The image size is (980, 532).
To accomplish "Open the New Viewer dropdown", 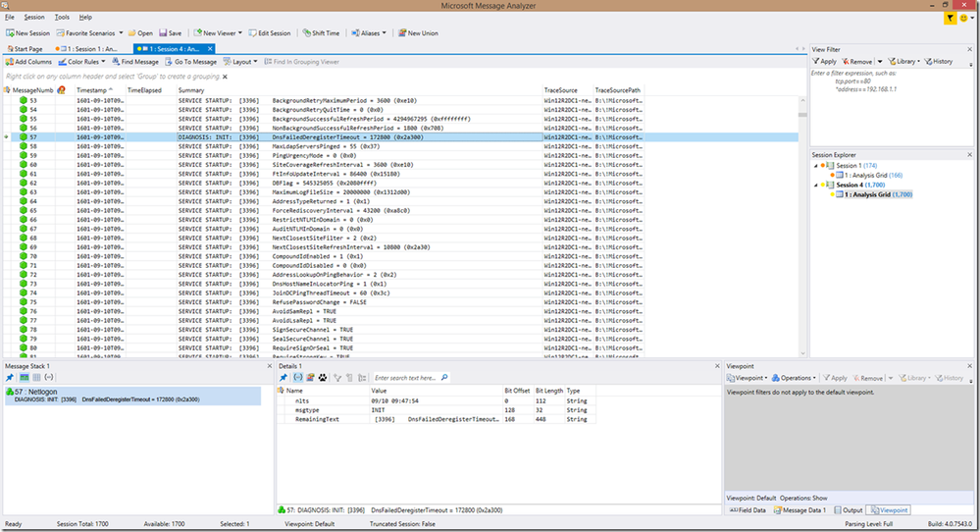I will point(218,33).
